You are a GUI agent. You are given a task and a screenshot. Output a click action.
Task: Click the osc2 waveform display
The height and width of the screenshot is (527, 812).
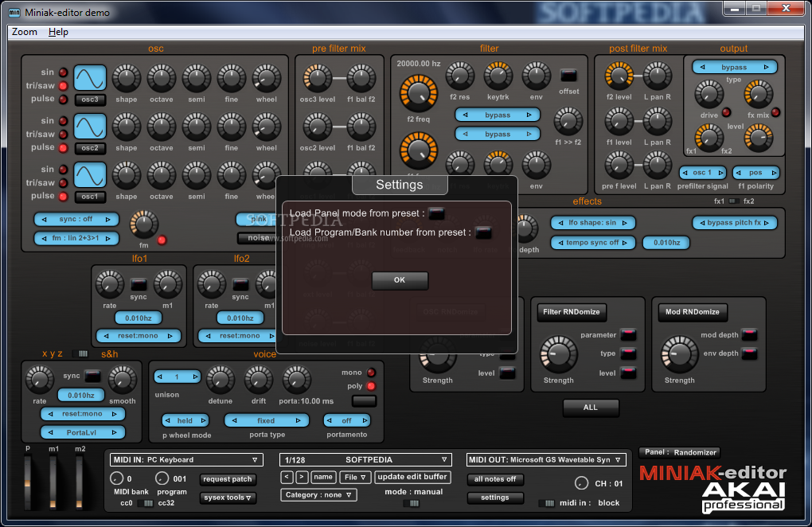pyautogui.click(x=90, y=127)
